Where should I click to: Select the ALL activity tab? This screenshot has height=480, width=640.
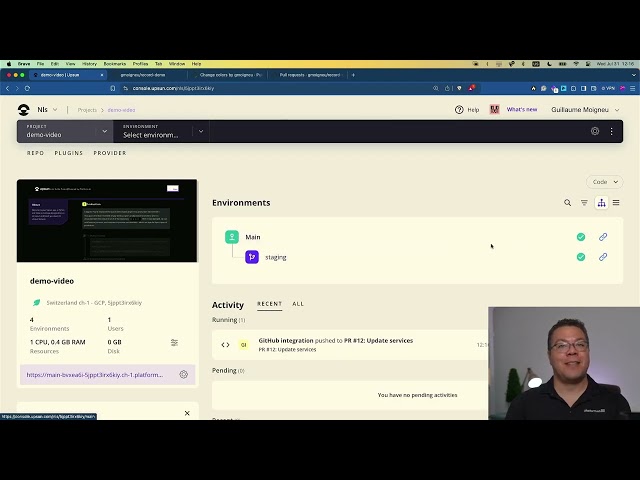[x=298, y=304]
